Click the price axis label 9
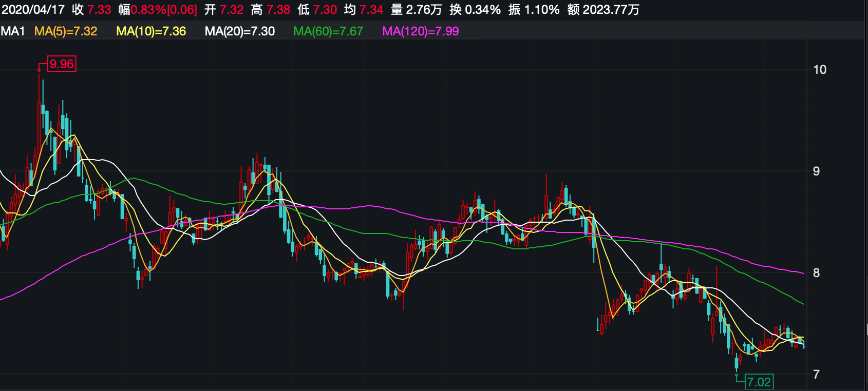 click(817, 171)
